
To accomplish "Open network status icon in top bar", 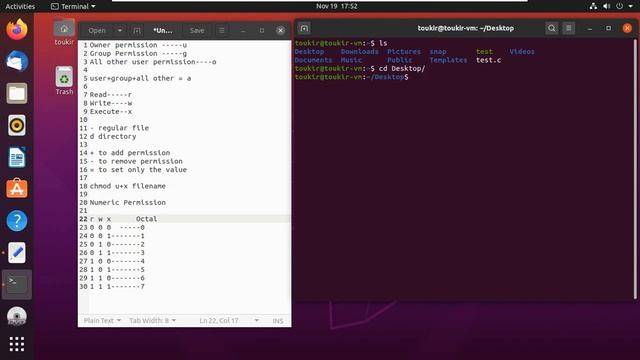I will 593,6.
